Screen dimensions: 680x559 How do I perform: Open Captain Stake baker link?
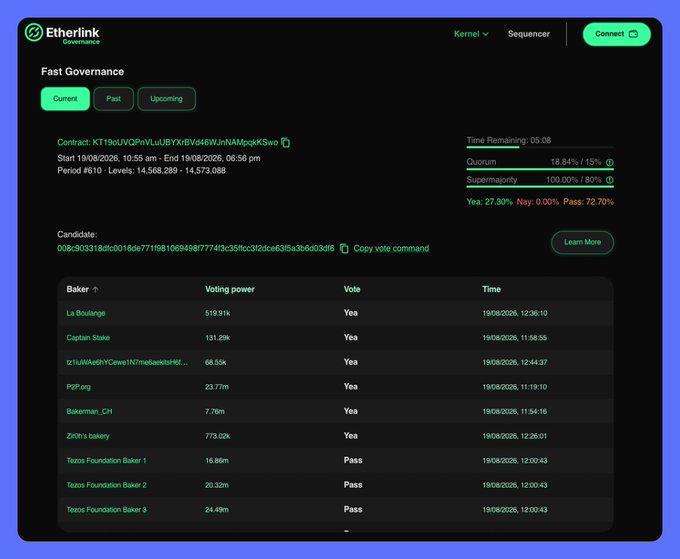pyautogui.click(x=88, y=338)
